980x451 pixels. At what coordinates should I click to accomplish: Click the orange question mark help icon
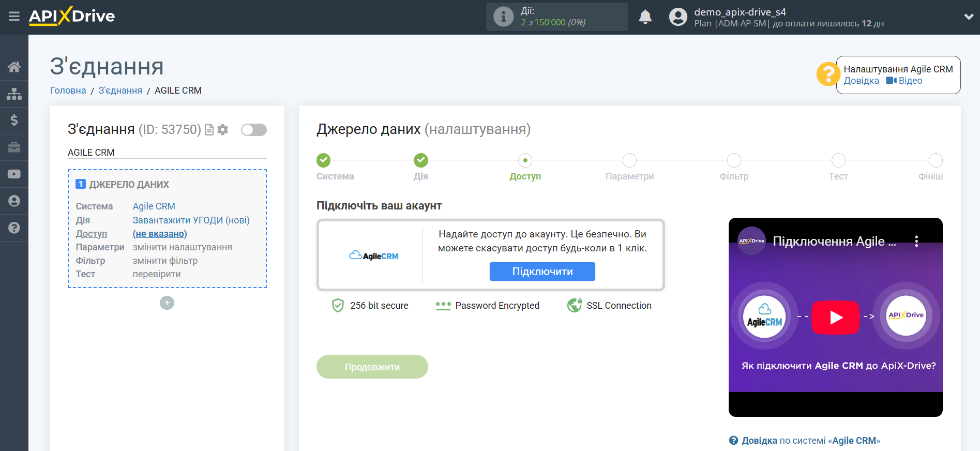click(828, 74)
